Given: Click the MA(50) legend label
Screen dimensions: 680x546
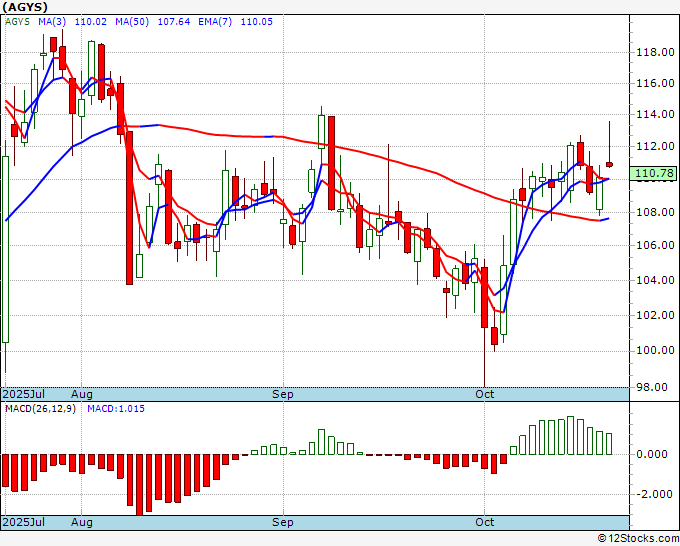Looking at the screenshot, I should (x=132, y=22).
